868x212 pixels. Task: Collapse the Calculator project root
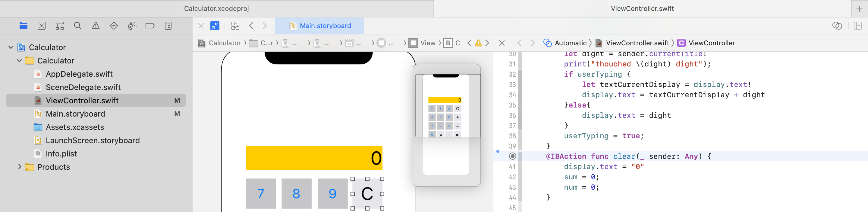pyautogui.click(x=11, y=47)
